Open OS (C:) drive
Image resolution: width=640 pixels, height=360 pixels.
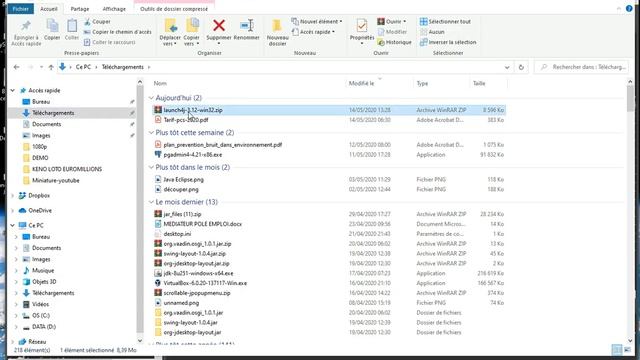41,316
